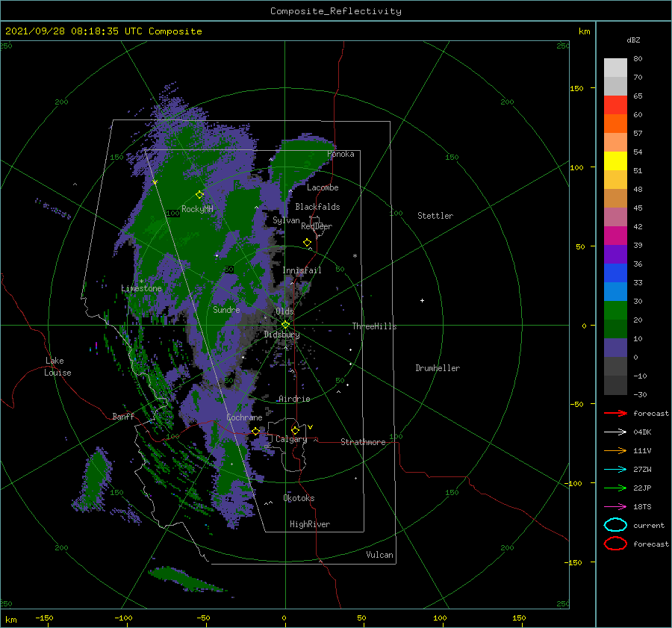Click the km unit label at top right
Viewport: 672px width, 628px height.
coord(584,31)
